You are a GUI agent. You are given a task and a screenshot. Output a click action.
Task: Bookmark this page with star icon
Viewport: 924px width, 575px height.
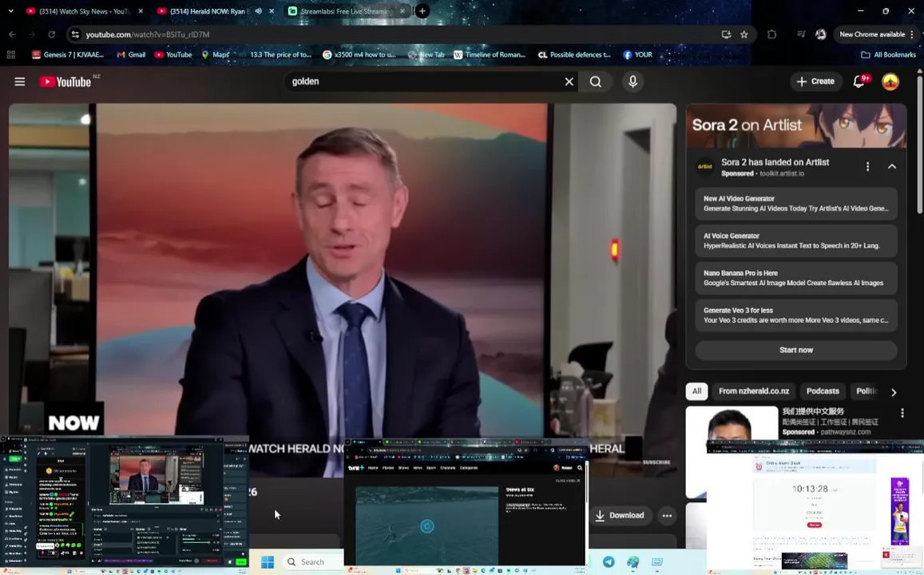pyautogui.click(x=744, y=35)
